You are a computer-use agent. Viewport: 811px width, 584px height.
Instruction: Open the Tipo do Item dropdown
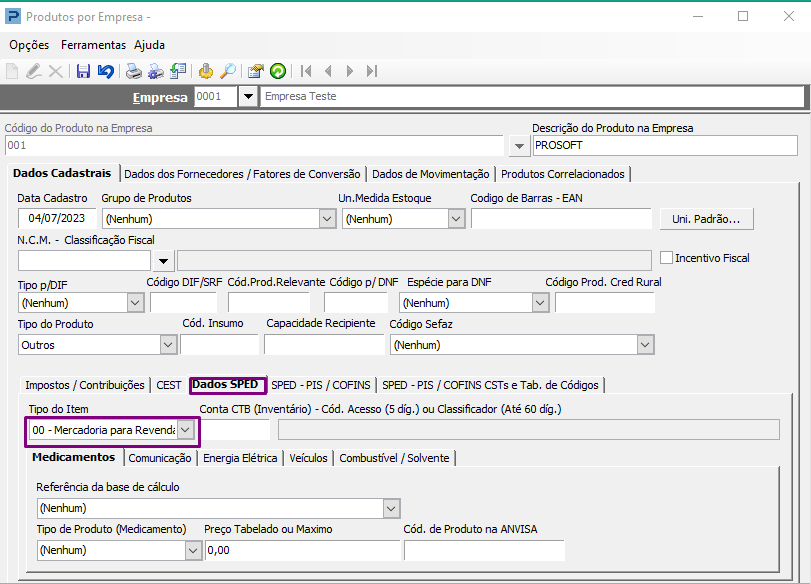pos(185,430)
